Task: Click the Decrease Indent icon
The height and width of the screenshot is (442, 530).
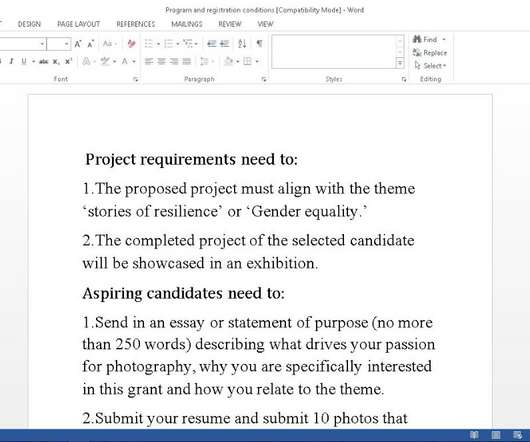Action: (212, 44)
